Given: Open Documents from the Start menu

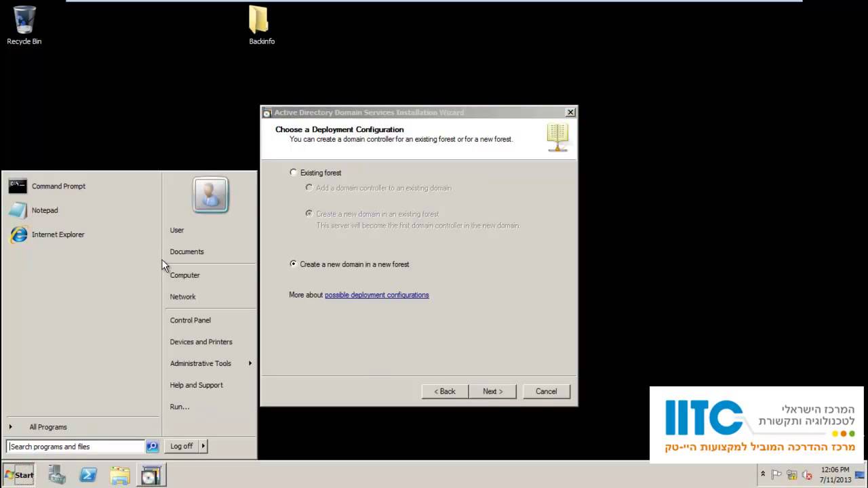Looking at the screenshot, I should click(186, 252).
